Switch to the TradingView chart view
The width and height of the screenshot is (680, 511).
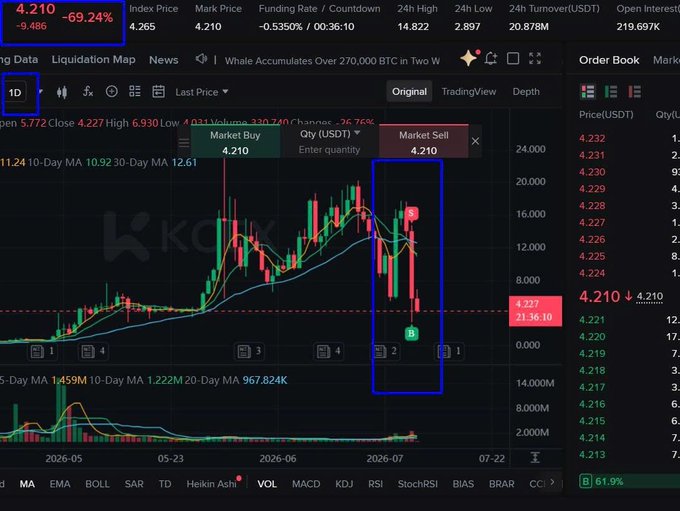(468, 92)
